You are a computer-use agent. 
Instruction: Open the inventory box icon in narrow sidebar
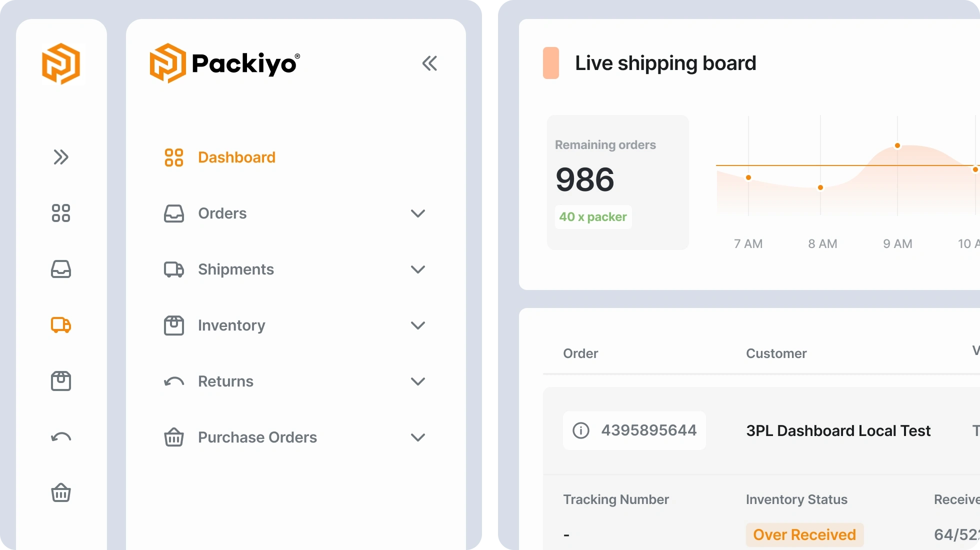[61, 381]
